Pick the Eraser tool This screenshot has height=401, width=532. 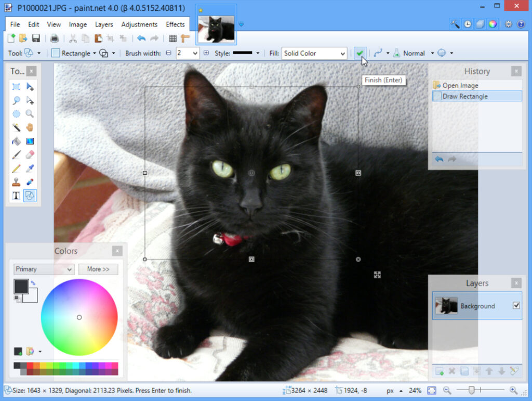coord(30,154)
